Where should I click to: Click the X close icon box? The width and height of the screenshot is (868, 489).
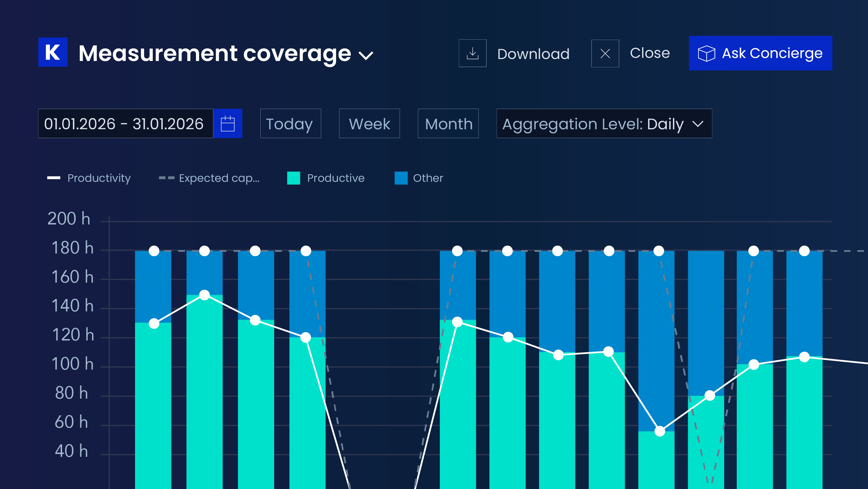click(x=605, y=53)
